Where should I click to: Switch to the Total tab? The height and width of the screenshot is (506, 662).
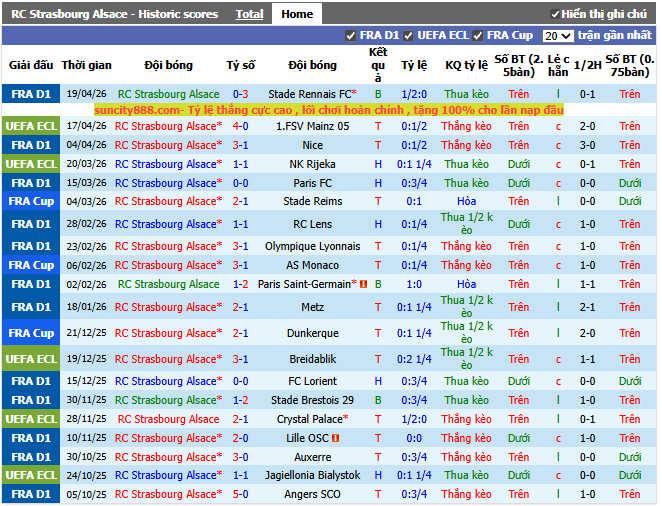[x=249, y=14]
